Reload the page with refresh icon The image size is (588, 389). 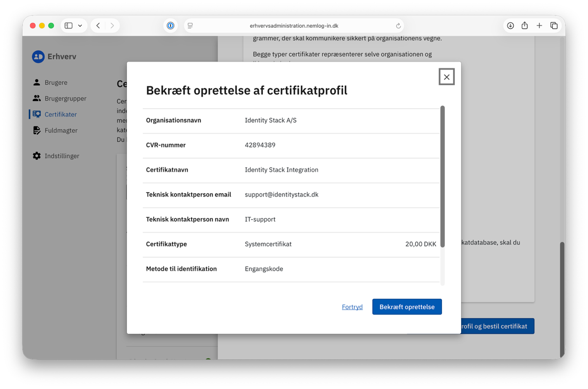pyautogui.click(x=398, y=26)
